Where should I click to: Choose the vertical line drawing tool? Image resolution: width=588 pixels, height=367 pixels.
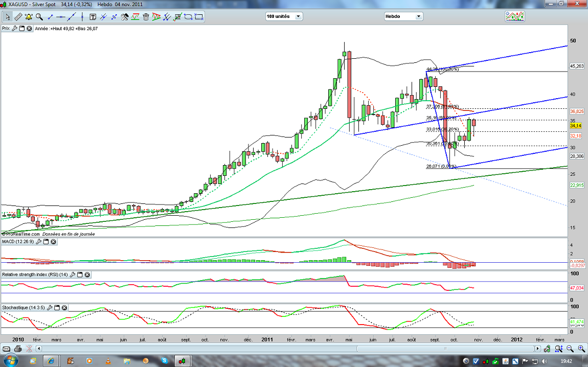click(82, 17)
